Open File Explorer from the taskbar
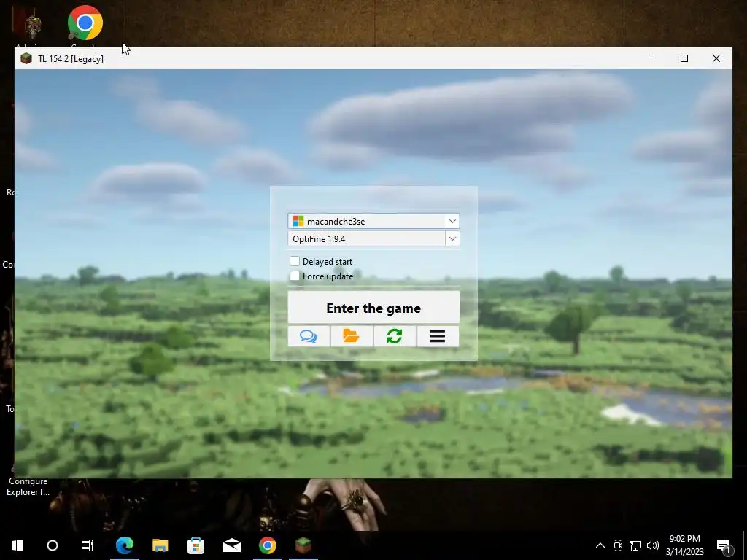The width and height of the screenshot is (747, 560). [160, 545]
